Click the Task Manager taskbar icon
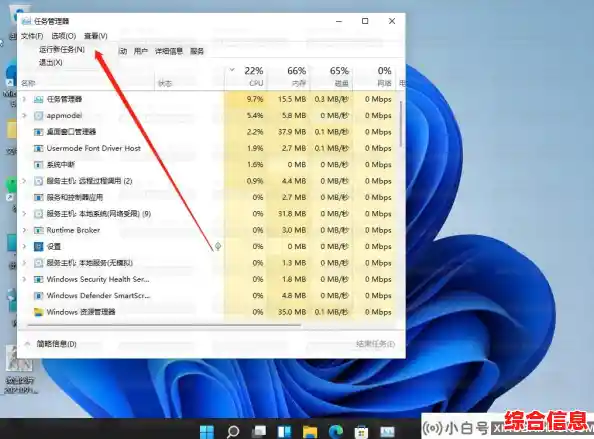Viewport: 594px width, 439px height. pyautogui.click(x=387, y=431)
